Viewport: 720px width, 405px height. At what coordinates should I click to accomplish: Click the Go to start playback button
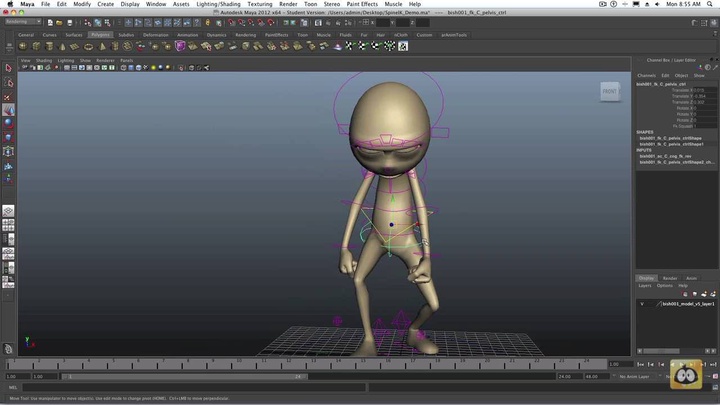[x=640, y=364]
